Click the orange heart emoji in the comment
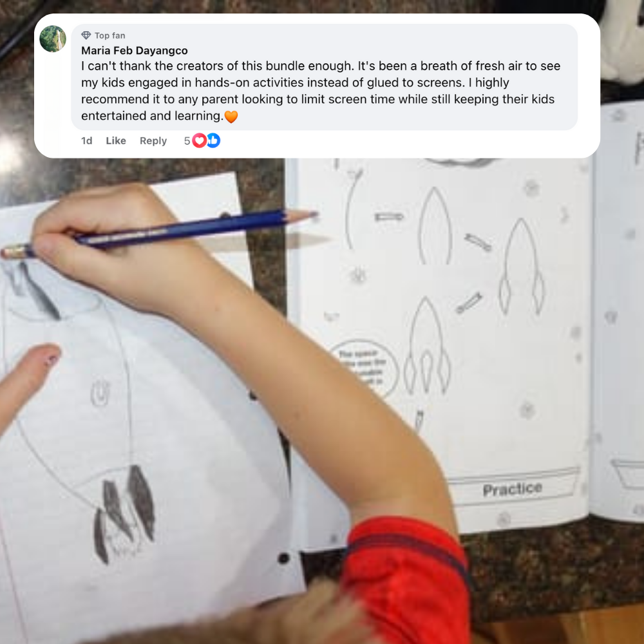Screen dimensions: 644x644 [231, 117]
